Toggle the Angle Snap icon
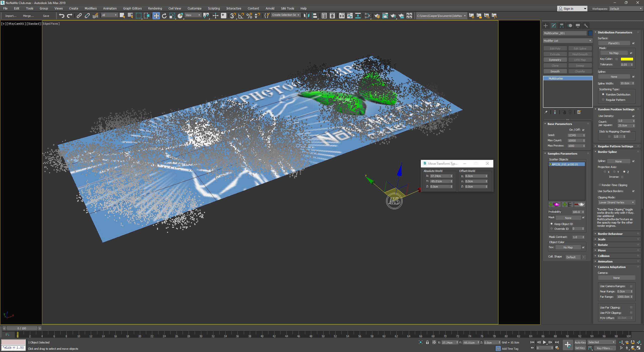The height and width of the screenshot is (352, 644). [x=241, y=16]
